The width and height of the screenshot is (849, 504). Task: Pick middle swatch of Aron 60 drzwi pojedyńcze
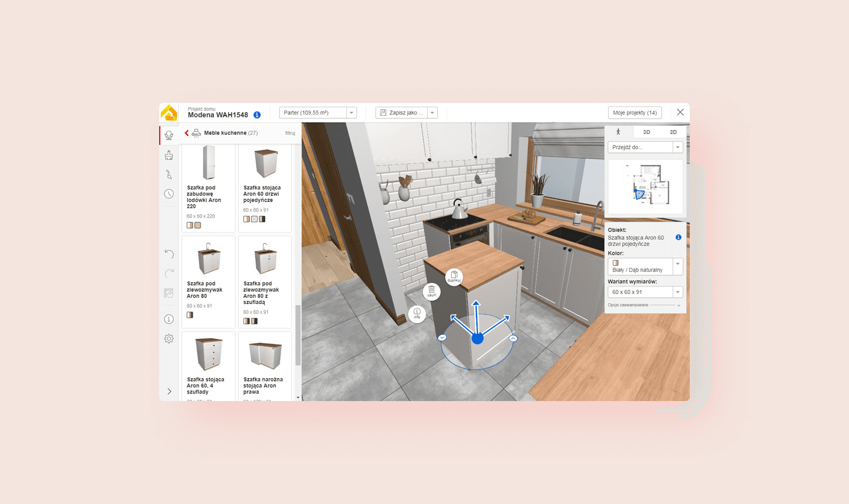(x=254, y=219)
